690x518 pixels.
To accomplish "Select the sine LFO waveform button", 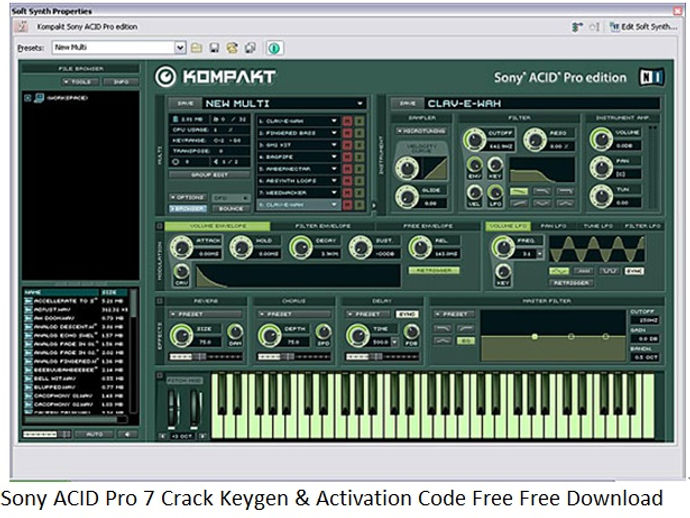I will click(559, 271).
